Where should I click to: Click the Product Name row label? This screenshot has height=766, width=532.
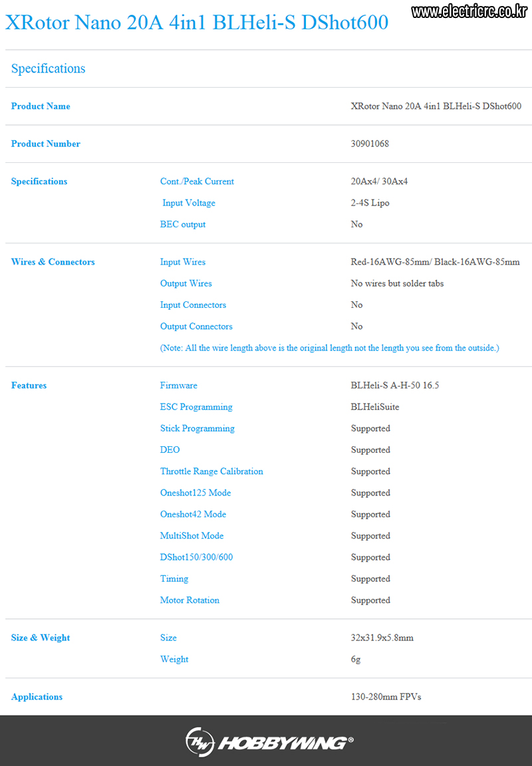[x=41, y=106]
